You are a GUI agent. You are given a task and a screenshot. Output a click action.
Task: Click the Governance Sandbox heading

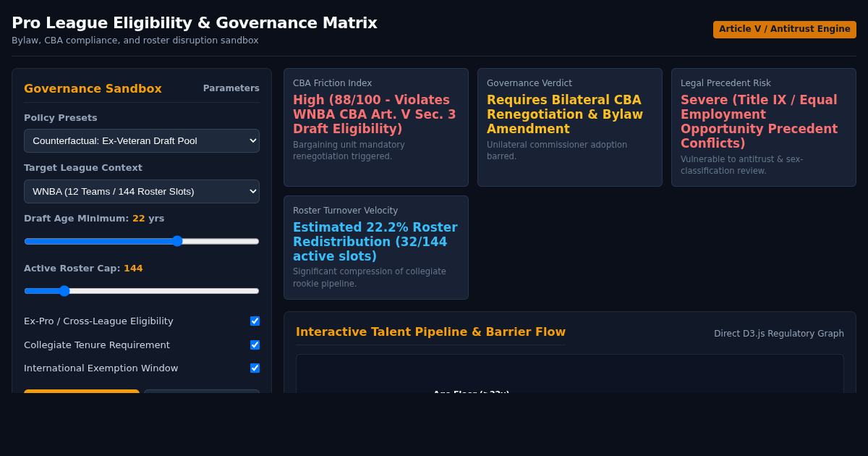93,88
